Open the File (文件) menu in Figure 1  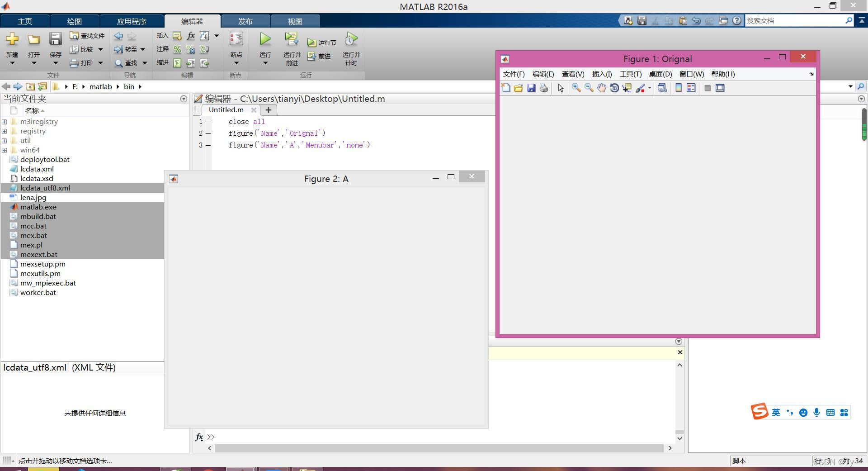[x=514, y=74]
